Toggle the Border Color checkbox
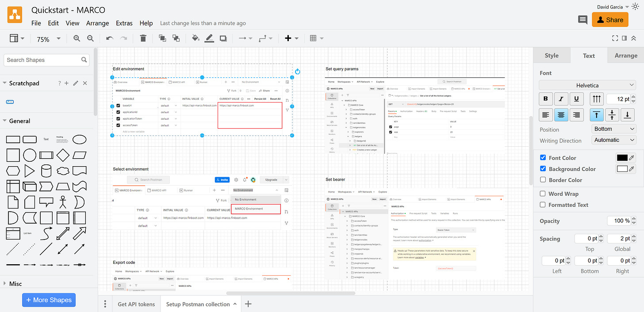The height and width of the screenshot is (312, 644). point(543,180)
